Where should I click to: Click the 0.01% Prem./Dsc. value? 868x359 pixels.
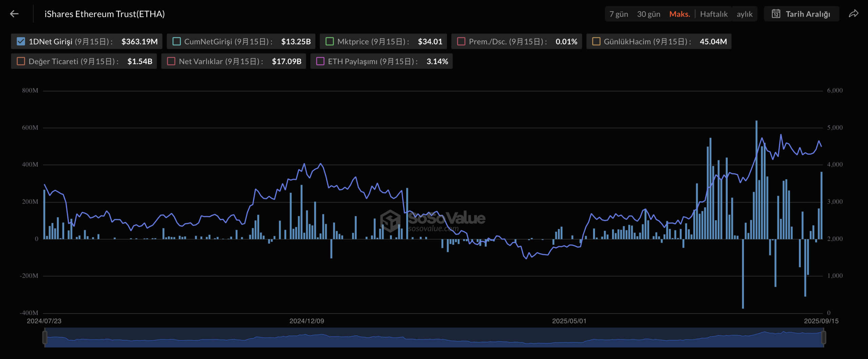pyautogui.click(x=566, y=41)
